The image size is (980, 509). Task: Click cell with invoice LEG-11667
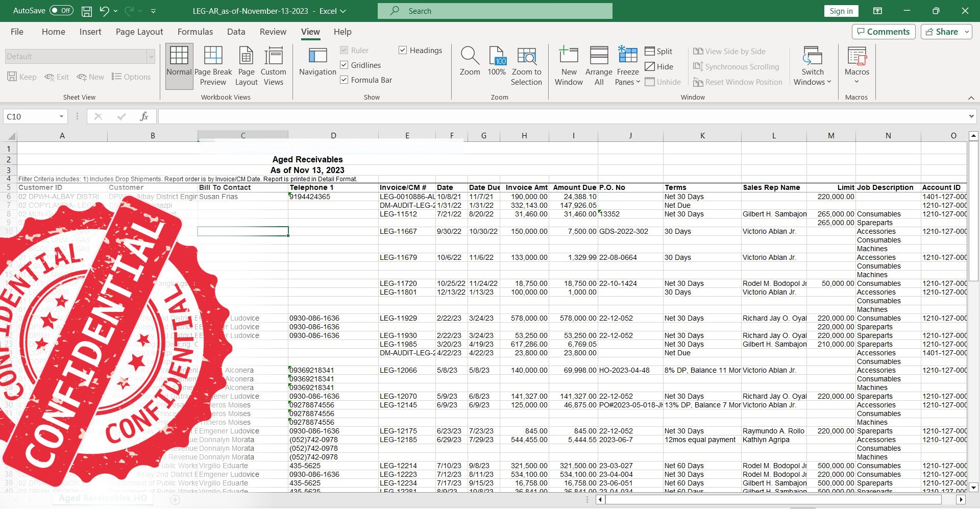407,231
